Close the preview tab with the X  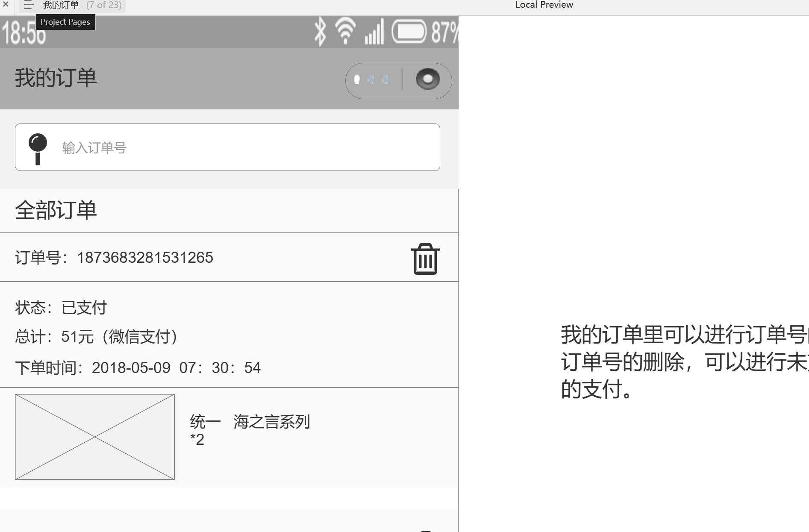6,5
